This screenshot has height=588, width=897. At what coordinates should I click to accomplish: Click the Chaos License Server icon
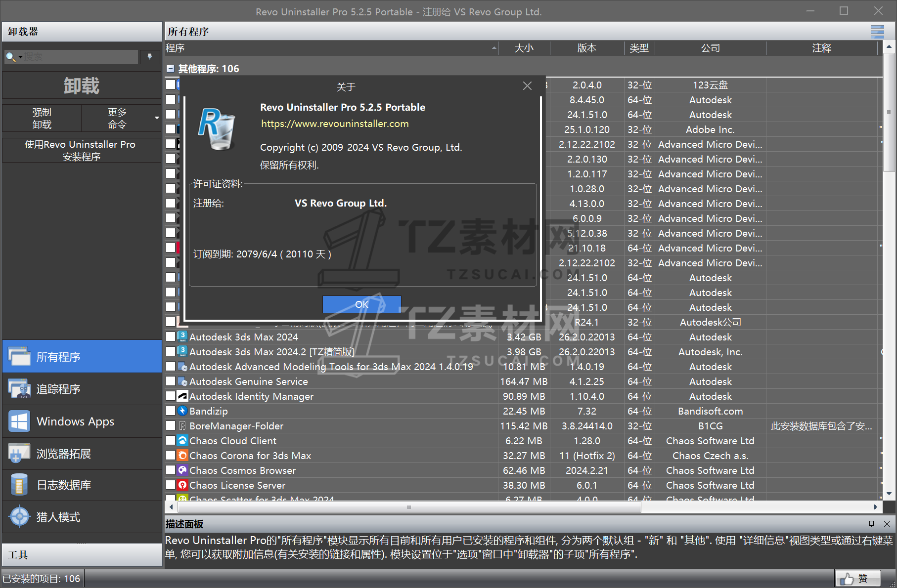click(182, 485)
